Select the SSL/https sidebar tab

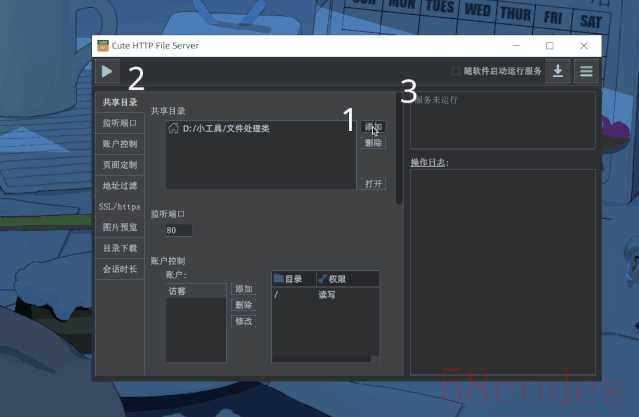[x=120, y=207]
